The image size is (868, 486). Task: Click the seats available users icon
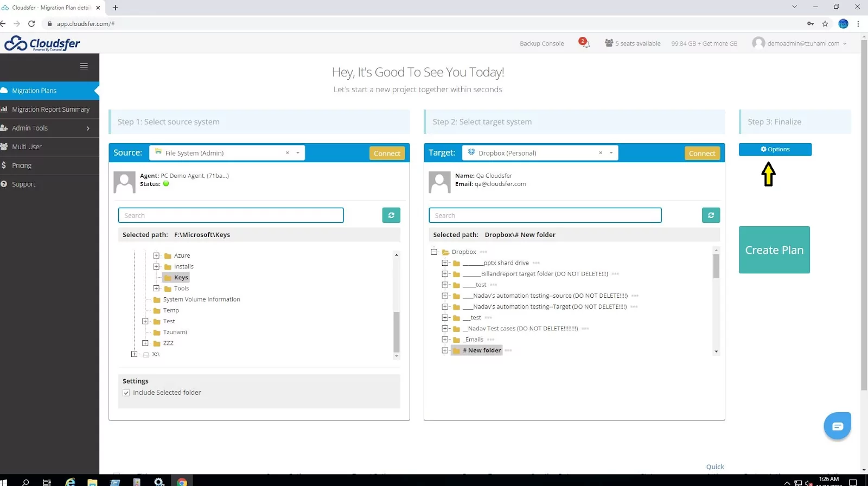[x=609, y=43]
